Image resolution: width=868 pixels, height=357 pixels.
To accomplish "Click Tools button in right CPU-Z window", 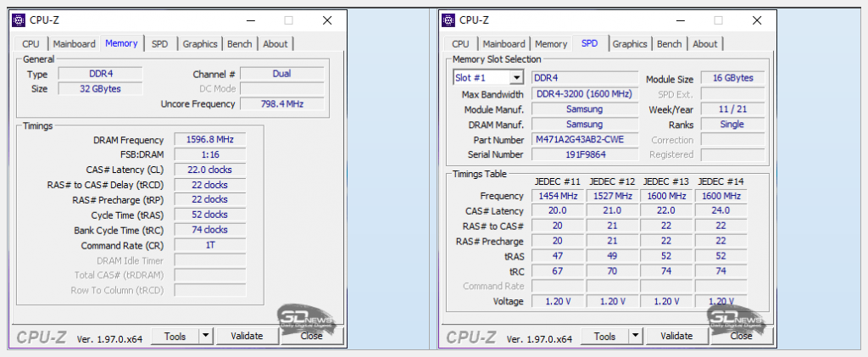I will coord(604,336).
